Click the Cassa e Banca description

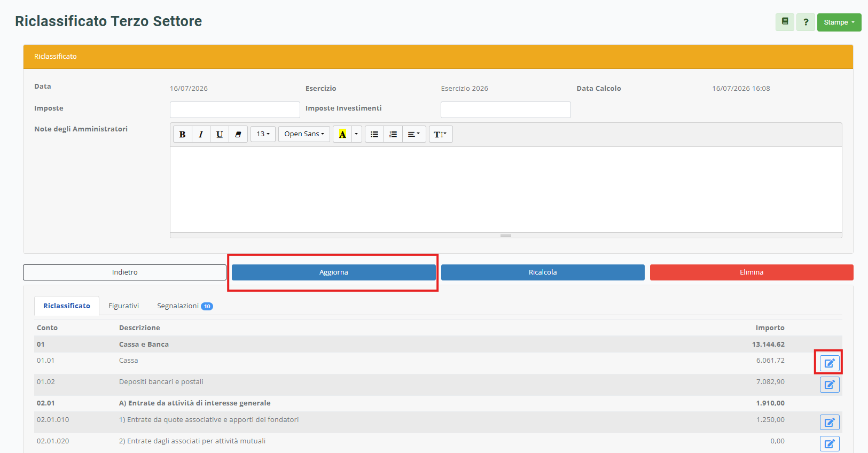[x=144, y=345]
